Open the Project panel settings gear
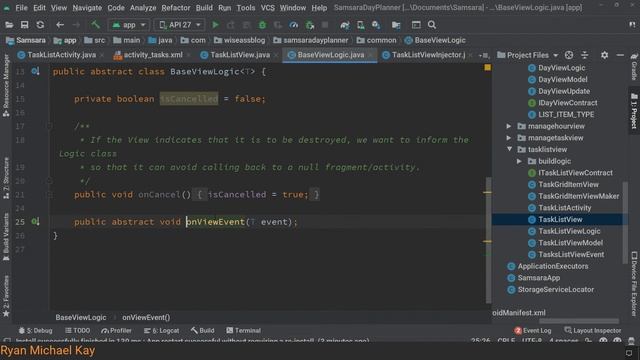 coord(604,55)
